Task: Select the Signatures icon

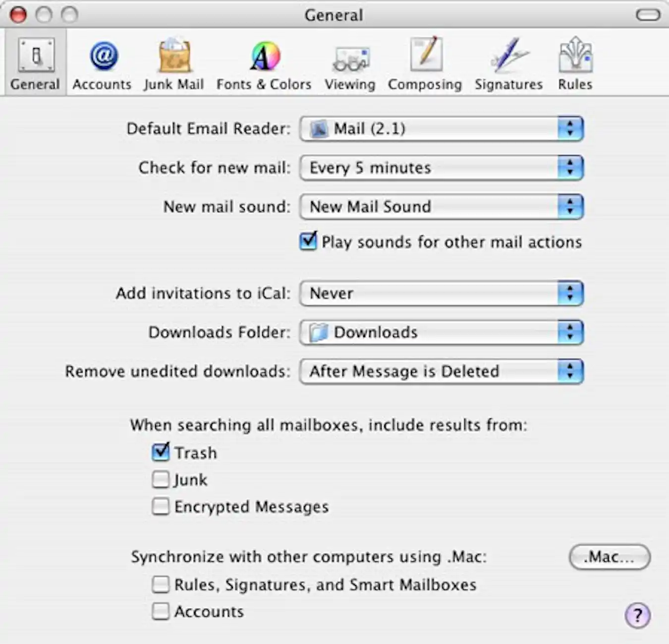Action: click(x=507, y=62)
